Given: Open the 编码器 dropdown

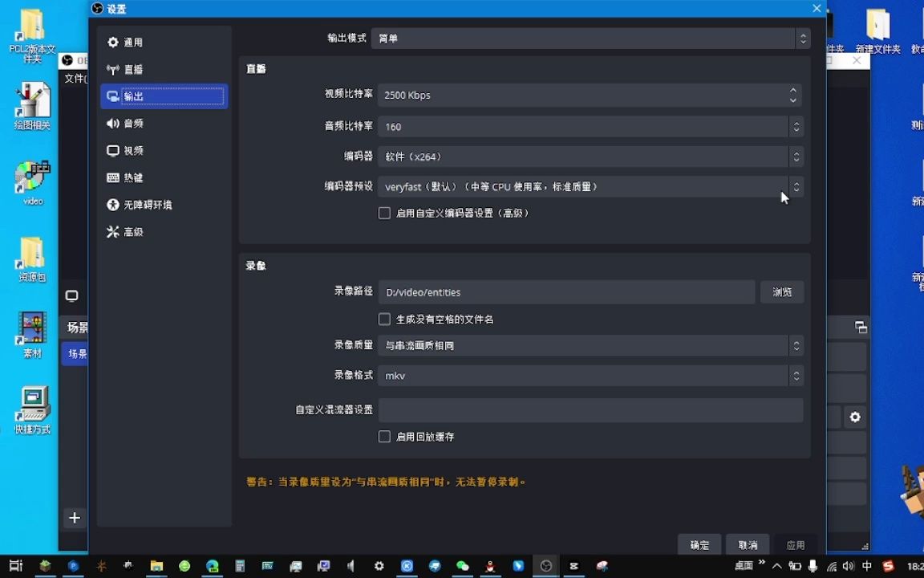Looking at the screenshot, I should pos(590,157).
